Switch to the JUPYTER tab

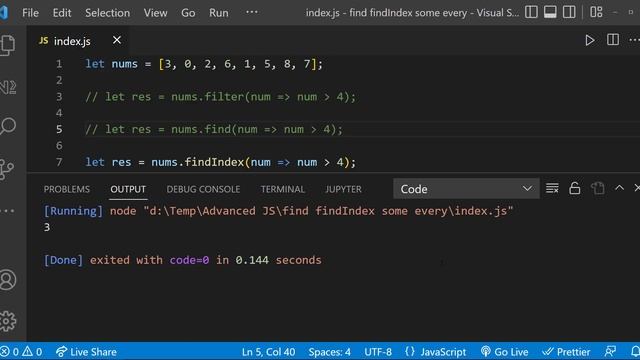343,189
